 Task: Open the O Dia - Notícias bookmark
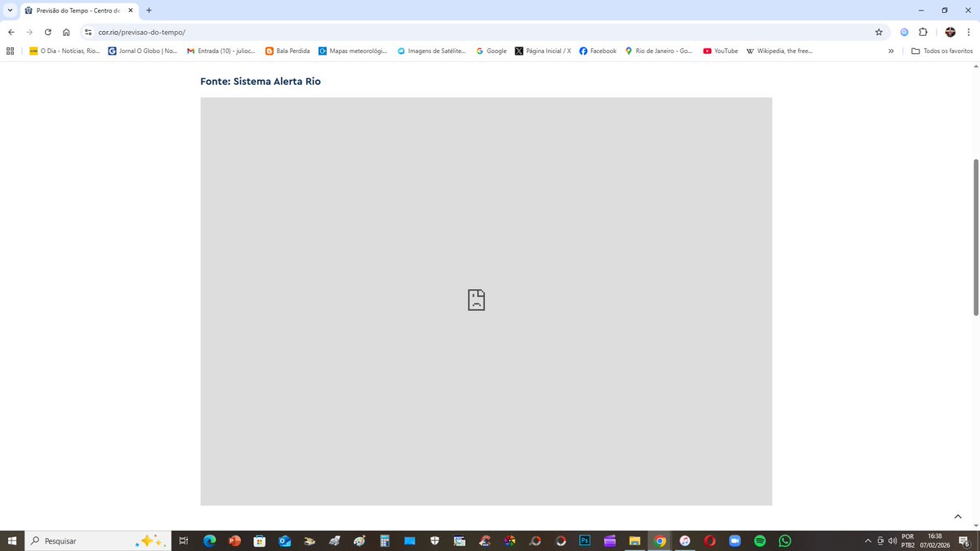point(65,51)
